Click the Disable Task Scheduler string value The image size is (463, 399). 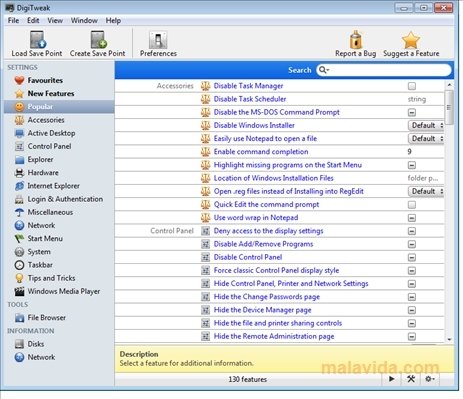point(417,99)
